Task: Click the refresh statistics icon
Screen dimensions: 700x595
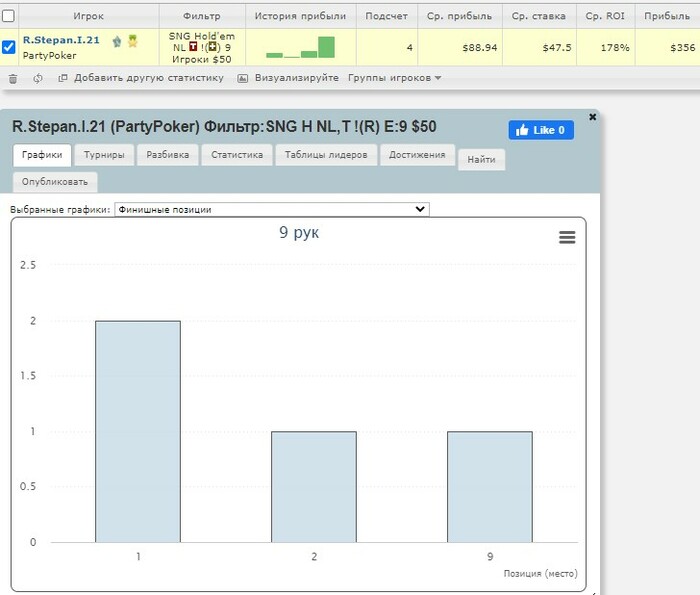Action: point(38,79)
